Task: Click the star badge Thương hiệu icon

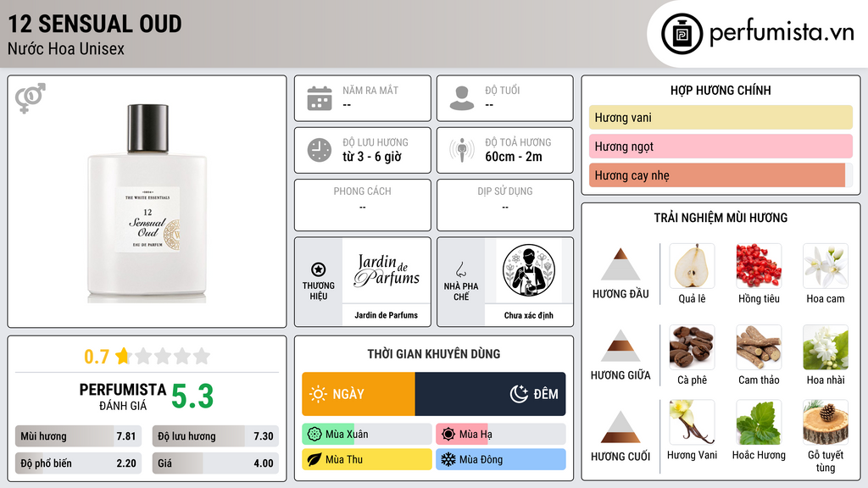Action: 319,269
